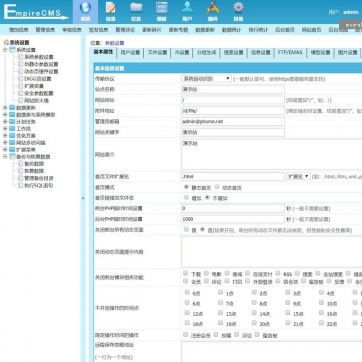The image size is (362, 362).
Task: Open the 模板 template icon in top navigation
Action: click(x=162, y=8)
